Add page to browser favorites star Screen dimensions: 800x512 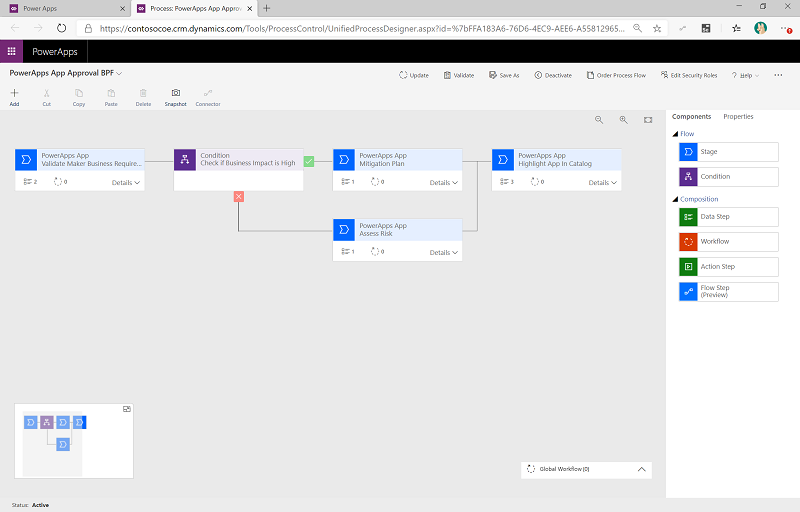657,29
